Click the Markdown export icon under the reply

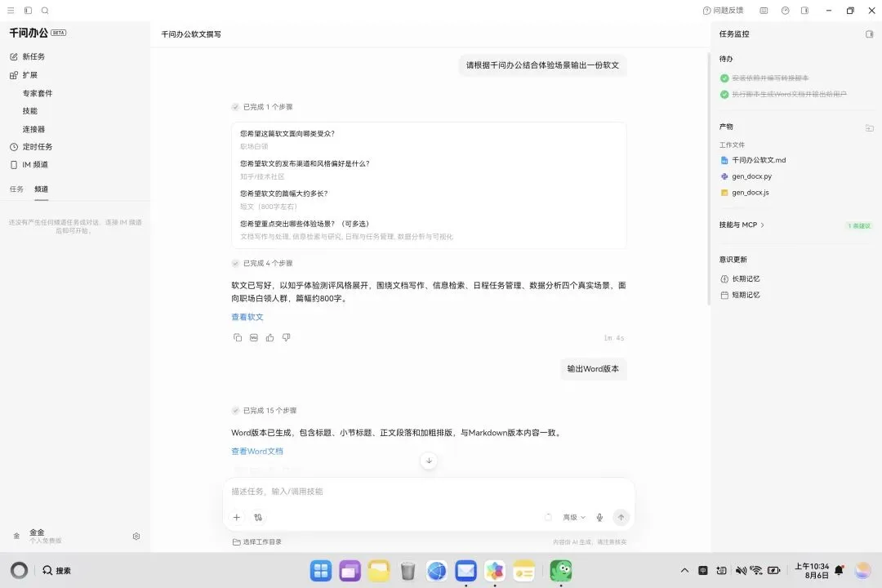pyautogui.click(x=254, y=337)
